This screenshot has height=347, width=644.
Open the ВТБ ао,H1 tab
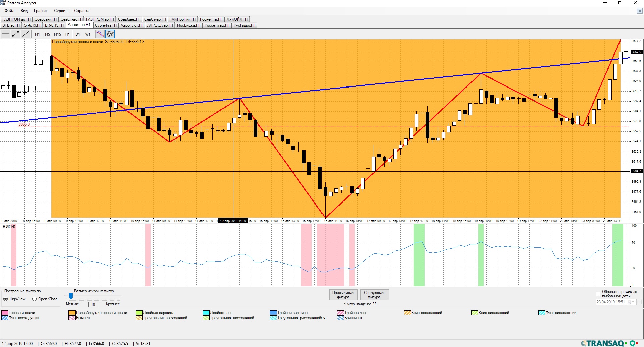pyautogui.click(x=11, y=25)
